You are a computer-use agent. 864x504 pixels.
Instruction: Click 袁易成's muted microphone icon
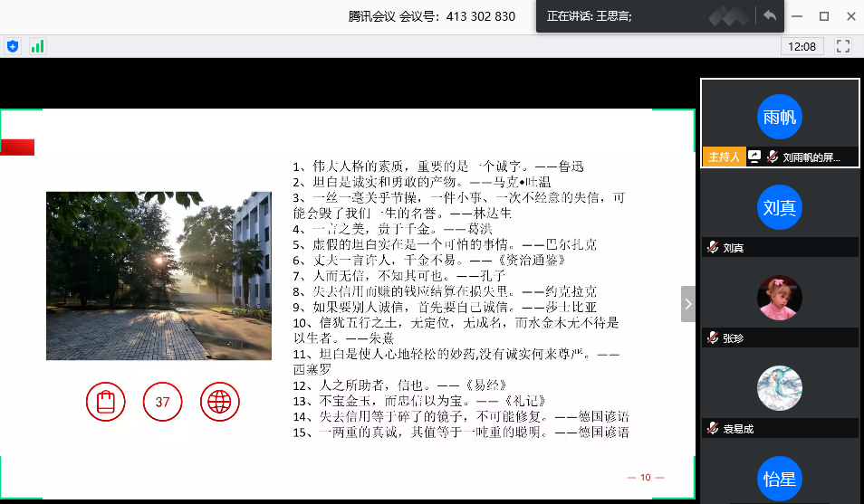713,428
